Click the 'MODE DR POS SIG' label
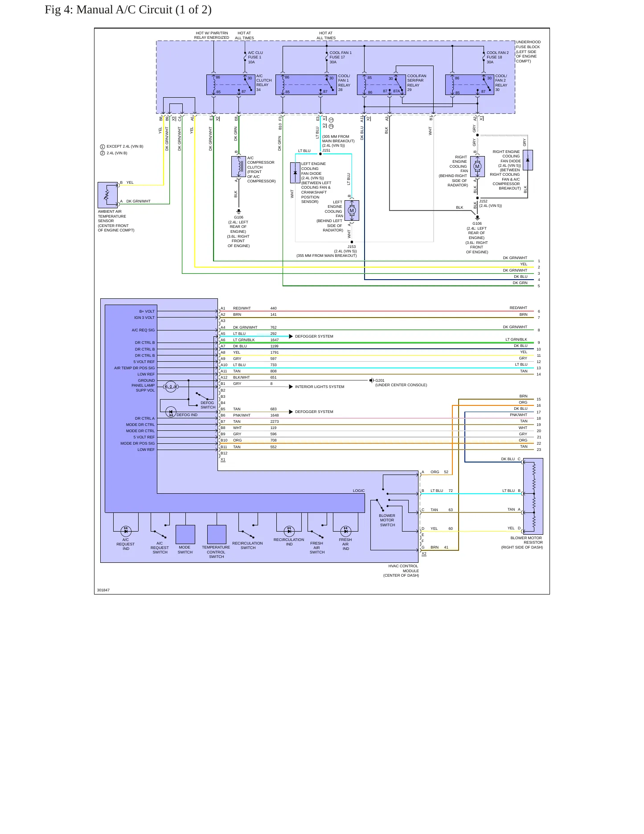 (138, 443)
